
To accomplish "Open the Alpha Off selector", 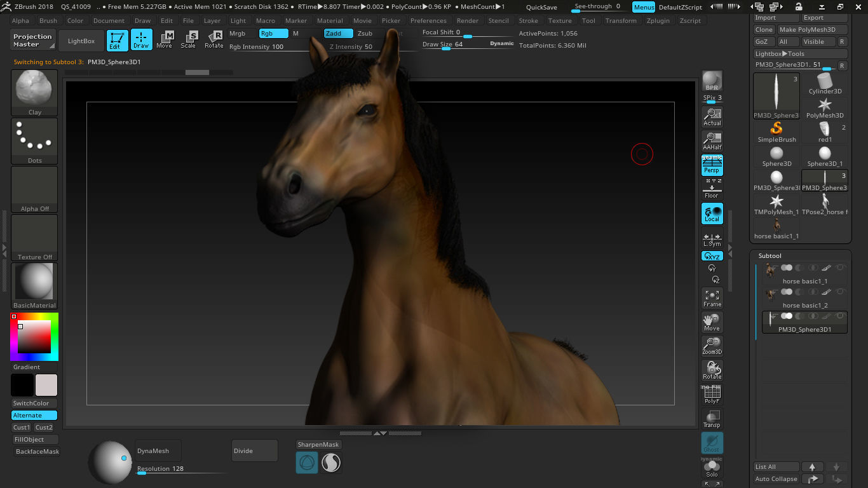I will [34, 189].
